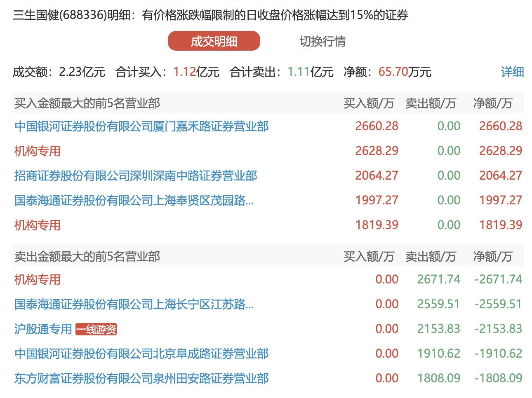Click the 一线游资 red tag badge
The image size is (532, 398).
[96, 329]
